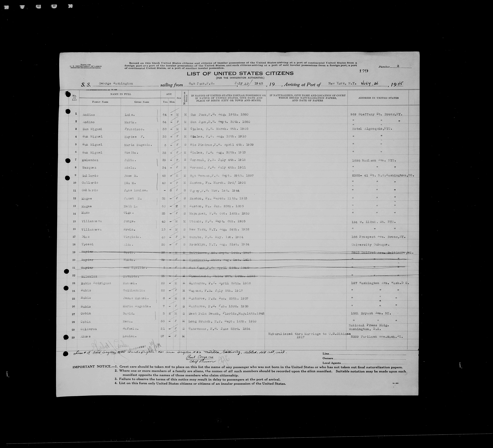Click sailing port "San Juan,P.R." in header line
493x448 pixels.
point(202,83)
